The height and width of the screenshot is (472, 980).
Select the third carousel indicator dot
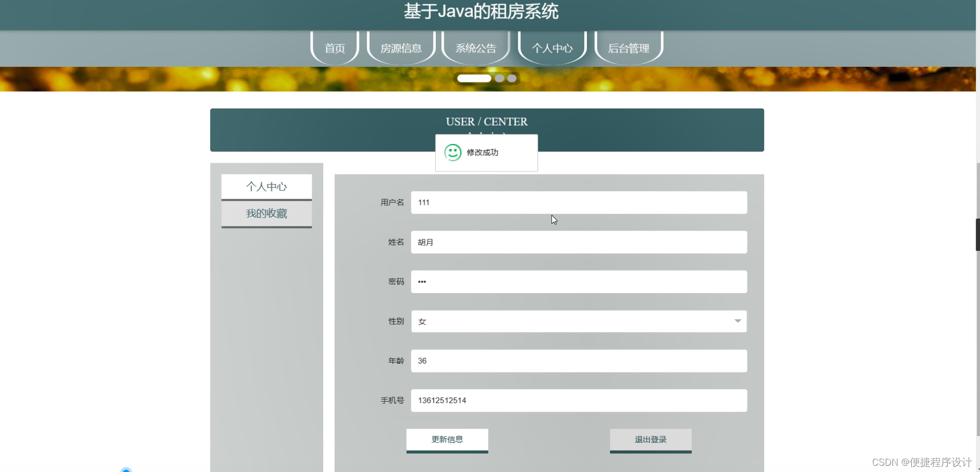coord(511,78)
